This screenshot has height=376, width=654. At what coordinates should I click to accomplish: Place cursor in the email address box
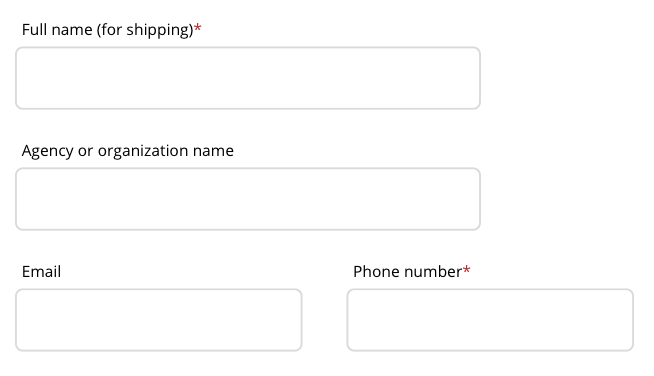click(158, 320)
